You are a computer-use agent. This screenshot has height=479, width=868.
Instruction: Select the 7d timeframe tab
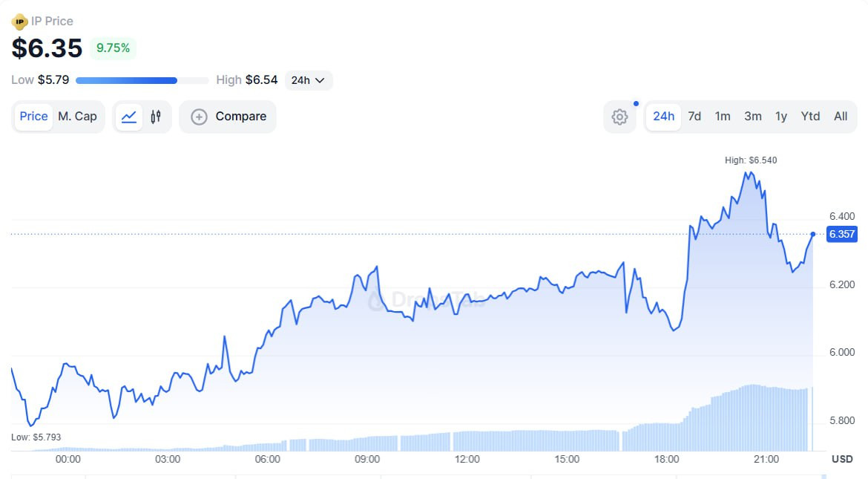694,117
